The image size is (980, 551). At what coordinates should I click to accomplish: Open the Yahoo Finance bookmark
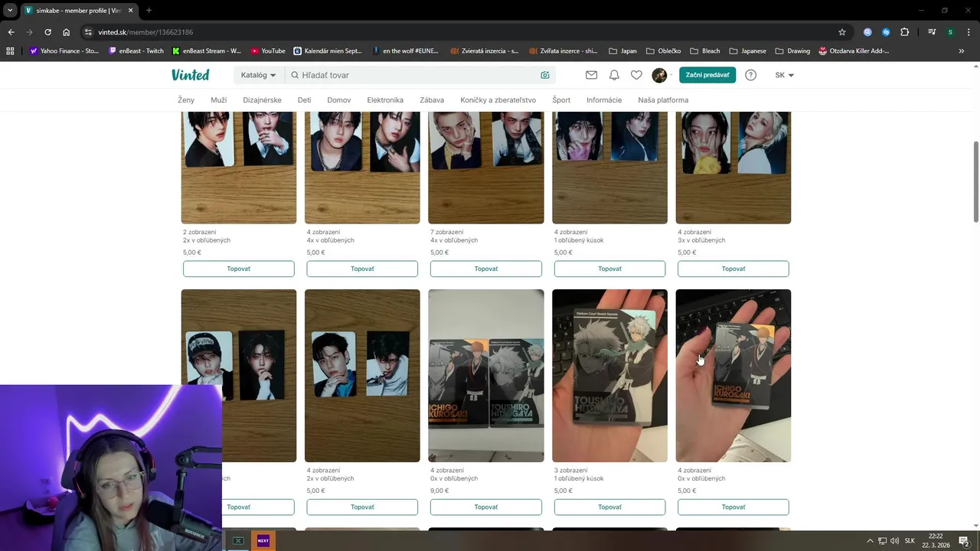pos(64,51)
